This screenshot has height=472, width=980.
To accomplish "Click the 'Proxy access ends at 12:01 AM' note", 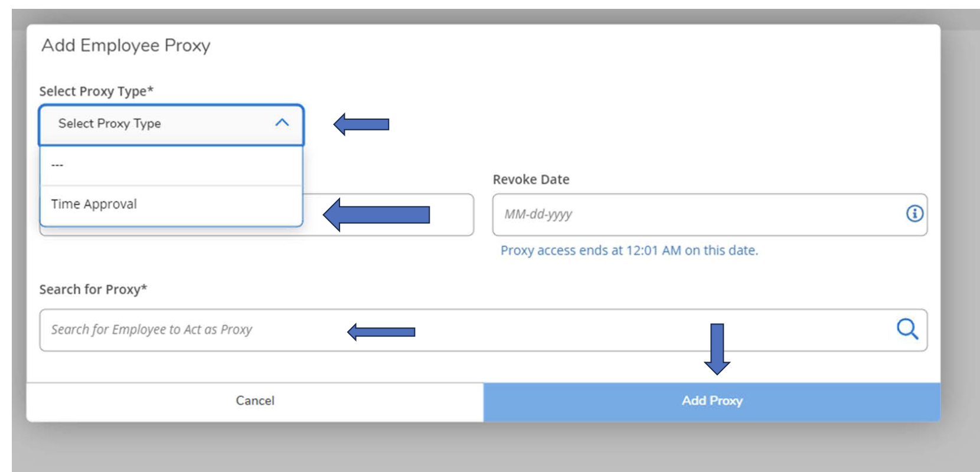I will pos(629,251).
